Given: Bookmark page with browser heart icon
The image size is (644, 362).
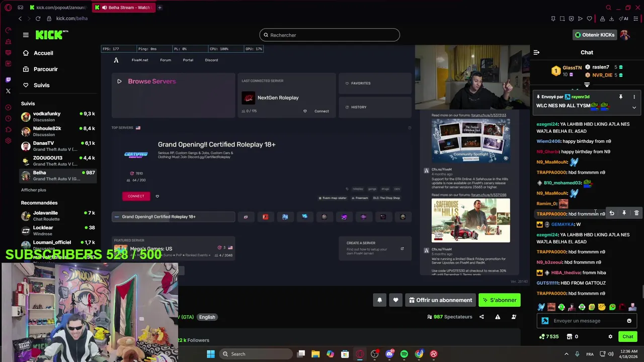Looking at the screenshot, I should coord(589,19).
